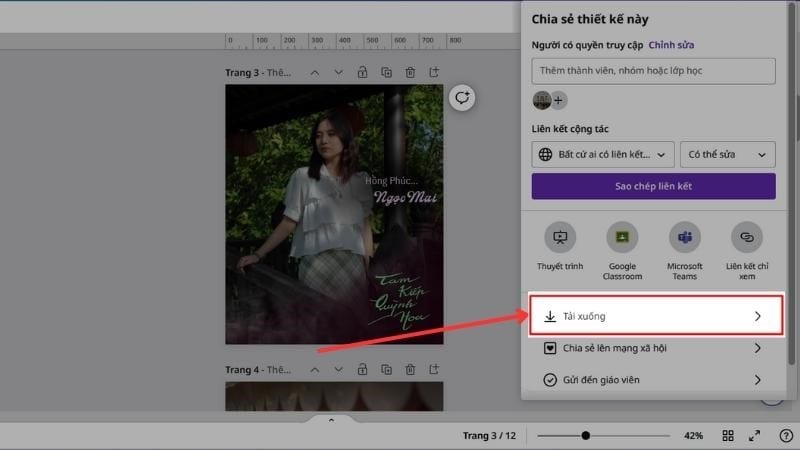Open the help question mark icon
The width and height of the screenshot is (800, 450).
click(x=785, y=436)
